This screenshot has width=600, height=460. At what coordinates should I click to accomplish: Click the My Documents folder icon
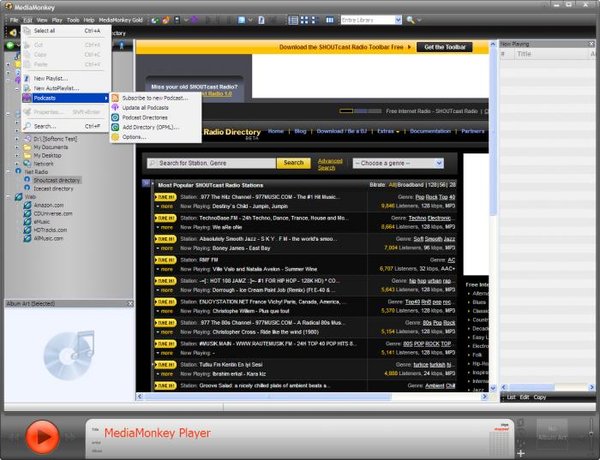coord(27,147)
